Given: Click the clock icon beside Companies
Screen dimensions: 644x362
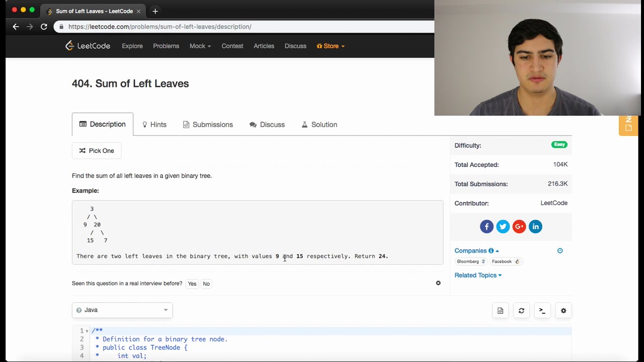Looking at the screenshot, I should [x=560, y=251].
